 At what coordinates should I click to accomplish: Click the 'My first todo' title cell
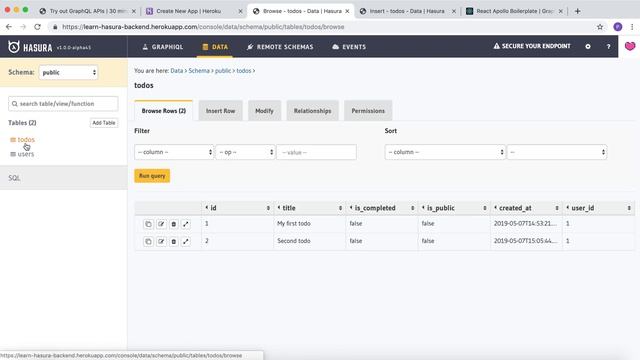pyautogui.click(x=294, y=224)
